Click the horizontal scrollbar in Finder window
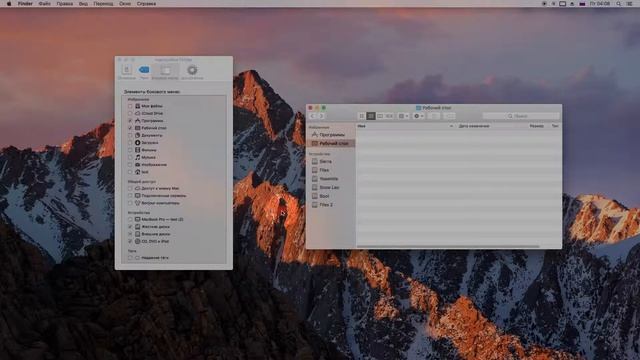Viewport: 640px width, 360px height. click(448, 246)
